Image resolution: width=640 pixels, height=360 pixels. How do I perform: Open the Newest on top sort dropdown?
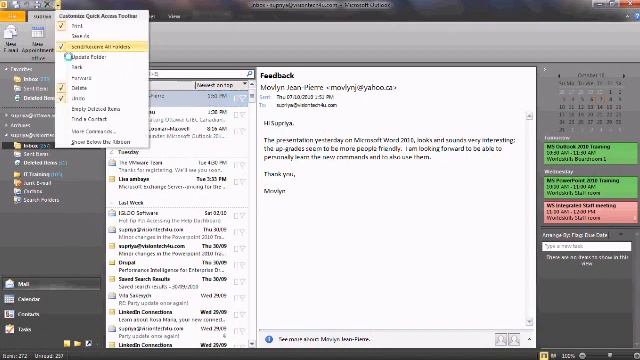[x=222, y=85]
